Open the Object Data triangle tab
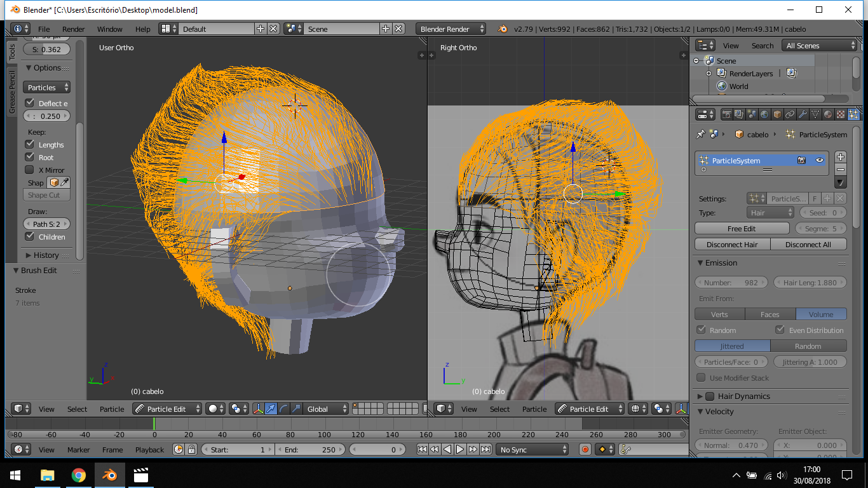 pos(815,114)
